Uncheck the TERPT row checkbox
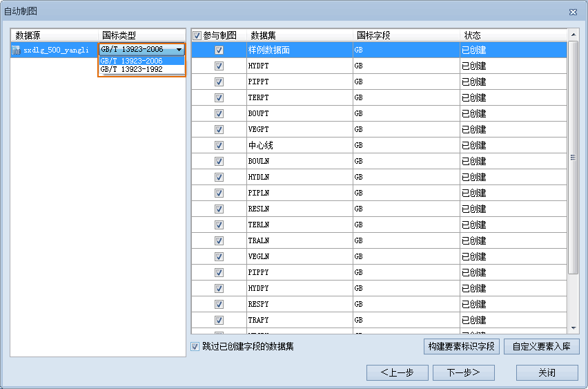The width and height of the screenshot is (588, 389). (x=219, y=97)
